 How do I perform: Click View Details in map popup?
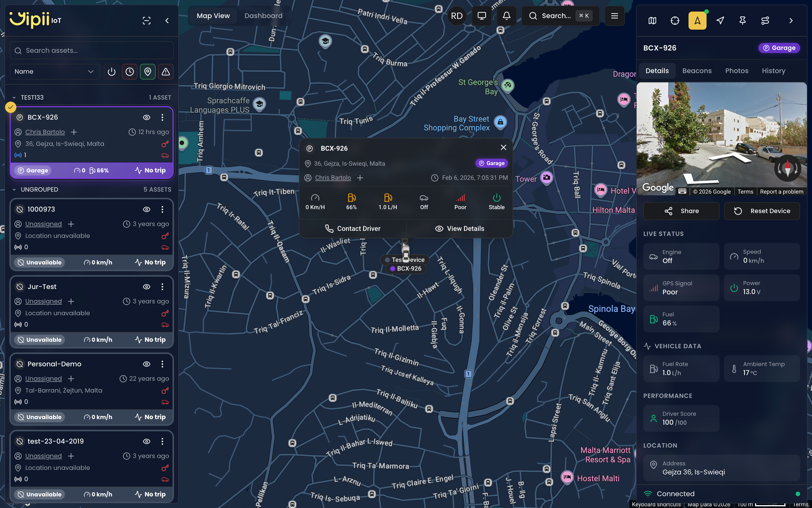(460, 229)
